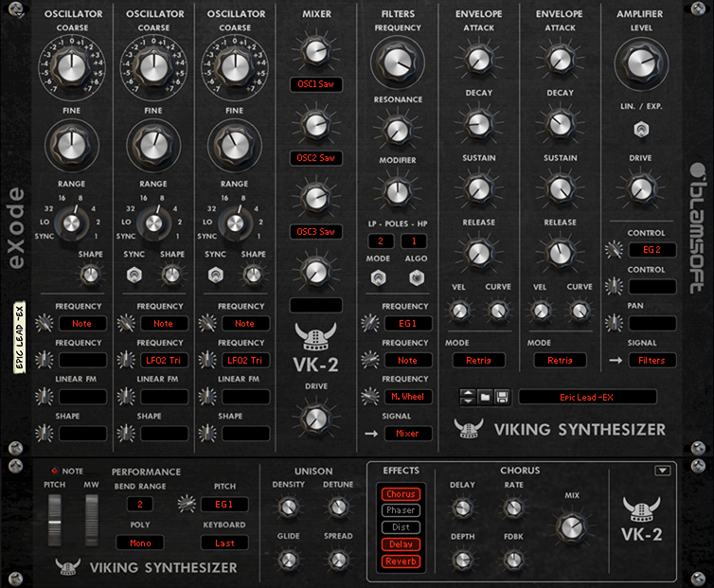
Task: Click the amplifier Level knob
Action: click(x=641, y=62)
